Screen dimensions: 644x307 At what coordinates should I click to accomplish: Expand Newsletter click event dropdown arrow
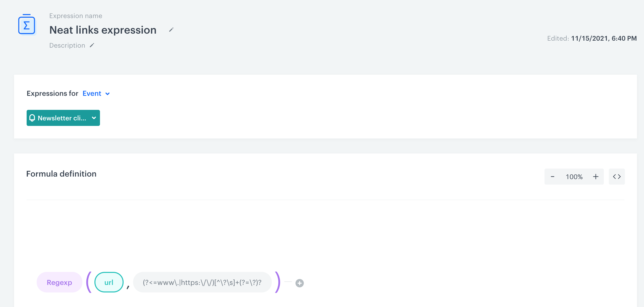coord(94,118)
